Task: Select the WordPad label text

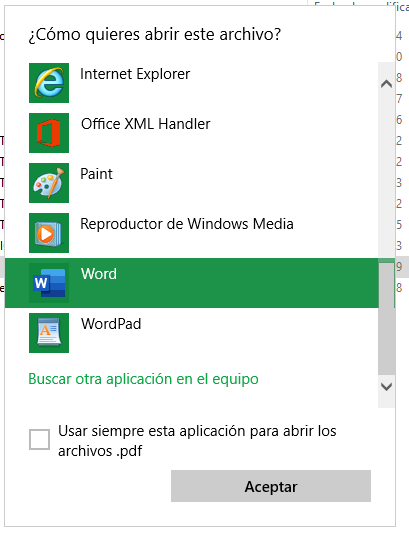Action: [x=111, y=324]
